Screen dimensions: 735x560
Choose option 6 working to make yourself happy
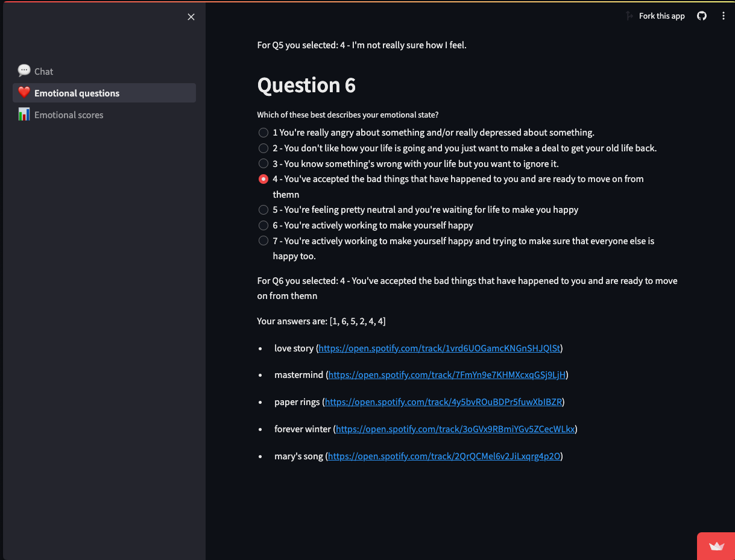click(x=263, y=225)
